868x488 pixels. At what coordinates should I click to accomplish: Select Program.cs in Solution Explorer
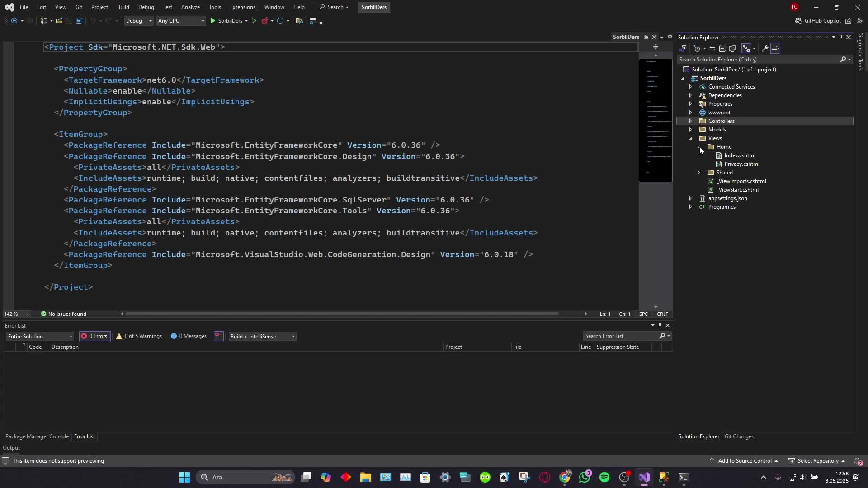[x=722, y=207]
